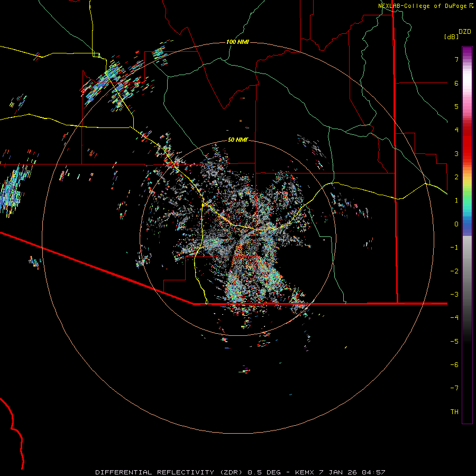Click the -6 value on color scale

point(454,364)
